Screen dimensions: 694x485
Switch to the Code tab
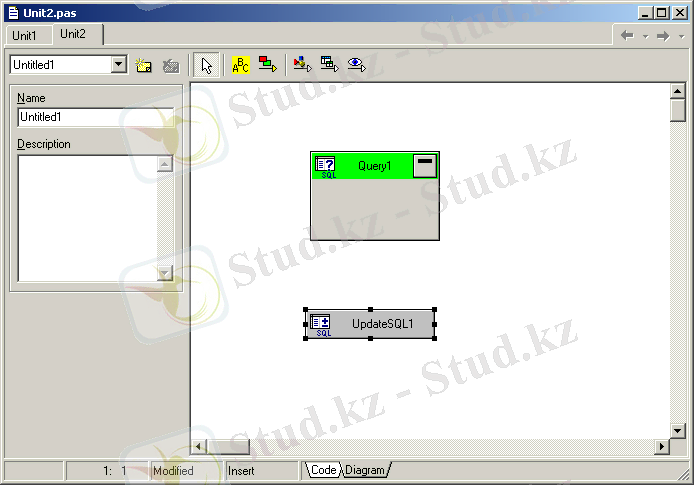pos(323,470)
